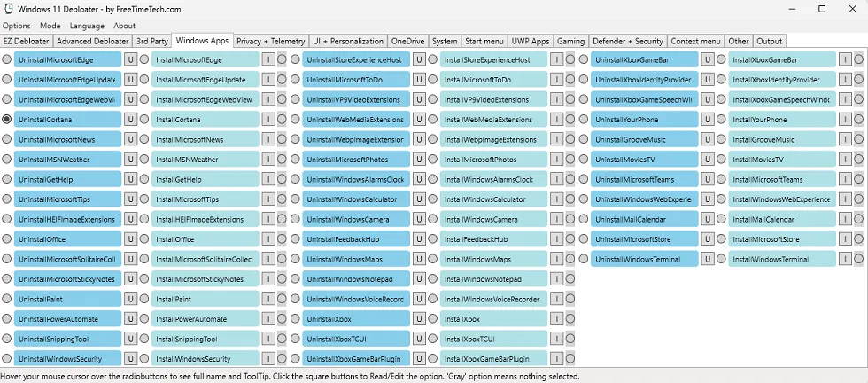Viewport: 868px width, 383px height.
Task: Open the U editor for UninstallWindowsCalculator
Action: [x=419, y=199]
